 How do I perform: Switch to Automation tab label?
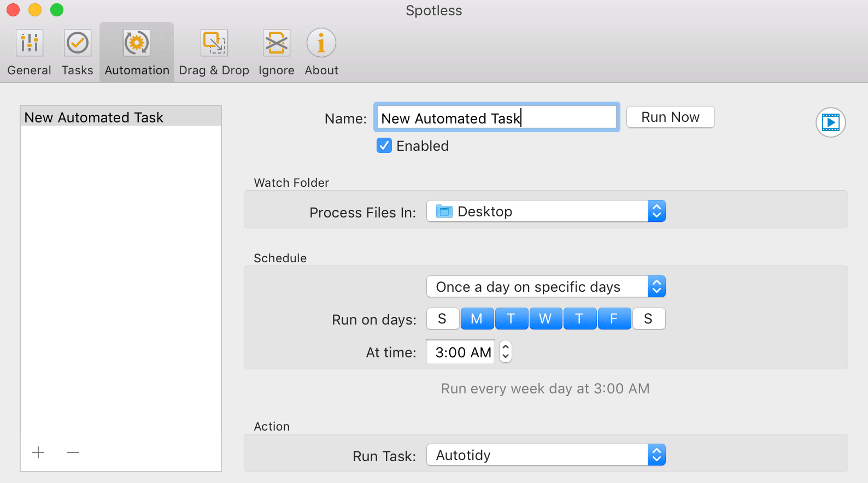[x=137, y=70]
